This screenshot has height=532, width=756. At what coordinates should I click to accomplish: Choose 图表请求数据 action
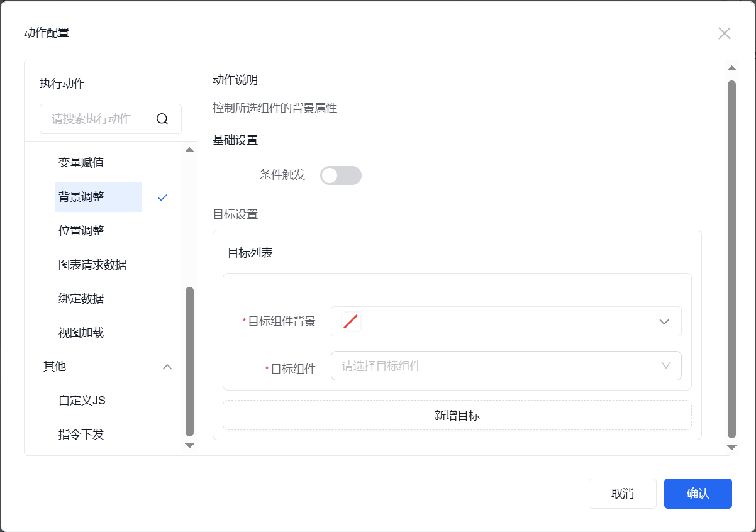(x=92, y=265)
